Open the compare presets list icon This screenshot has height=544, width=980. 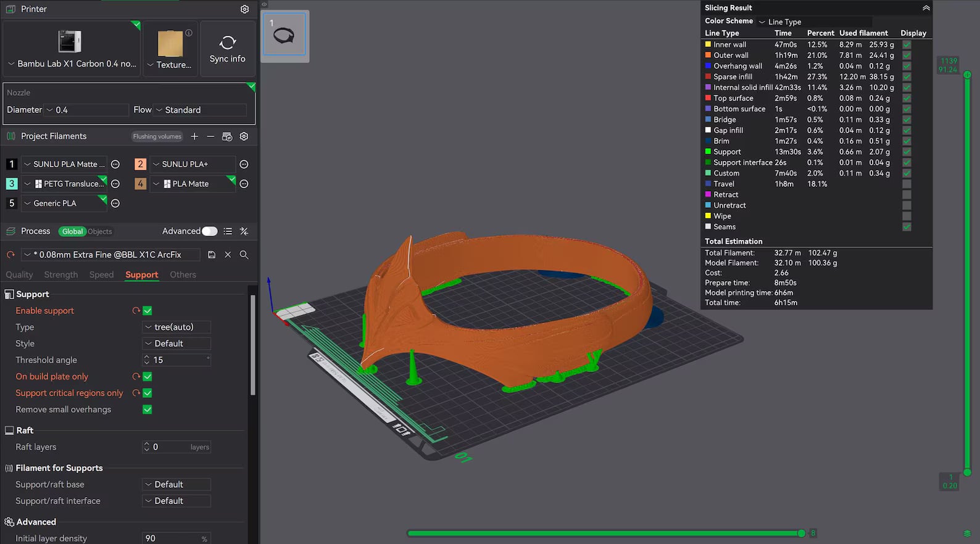(228, 231)
